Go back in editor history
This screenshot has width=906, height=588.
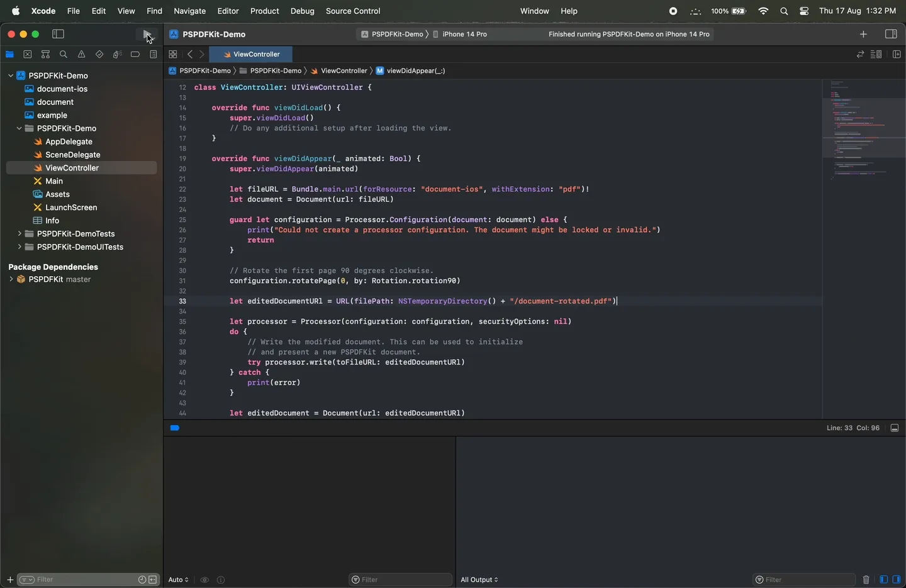(190, 54)
